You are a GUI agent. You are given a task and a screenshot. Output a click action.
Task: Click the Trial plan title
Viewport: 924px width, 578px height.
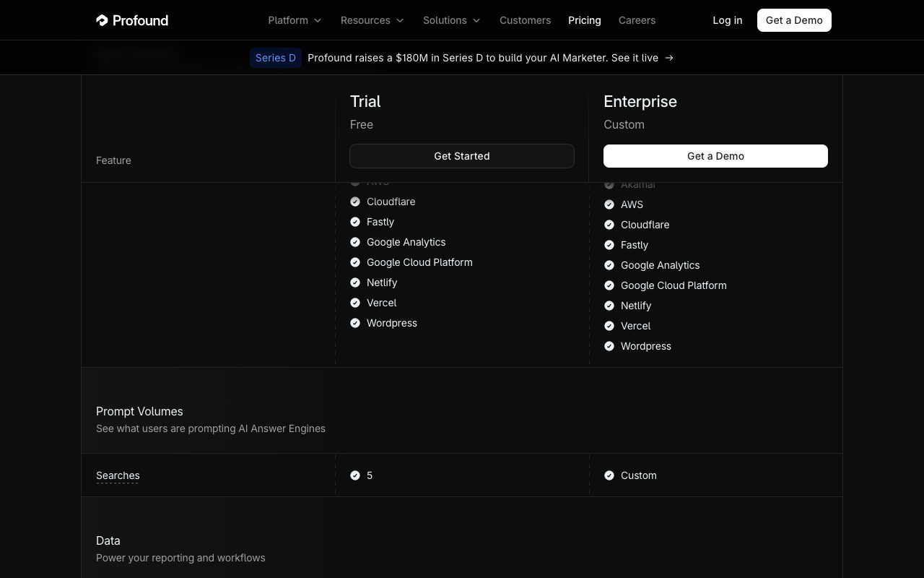365,101
